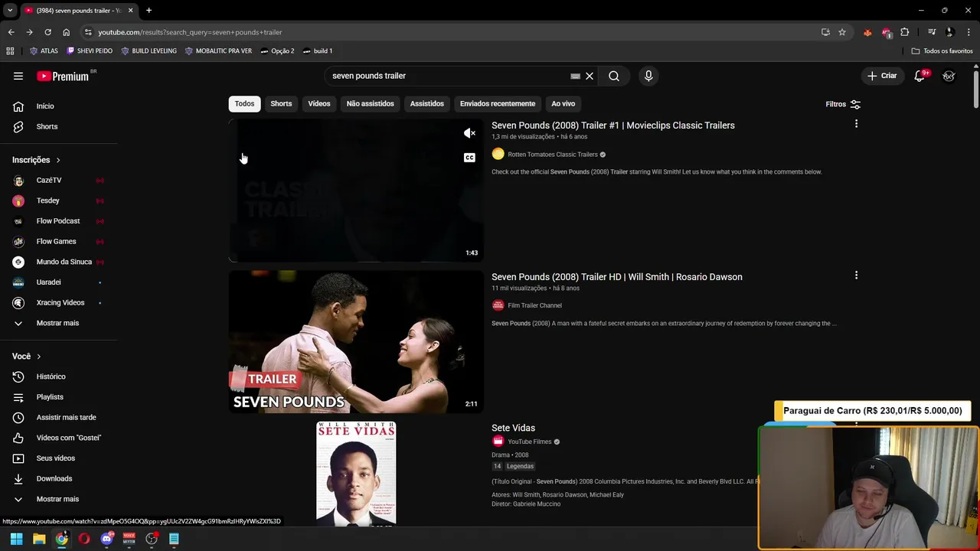Clear the search query with X

click(x=590, y=77)
